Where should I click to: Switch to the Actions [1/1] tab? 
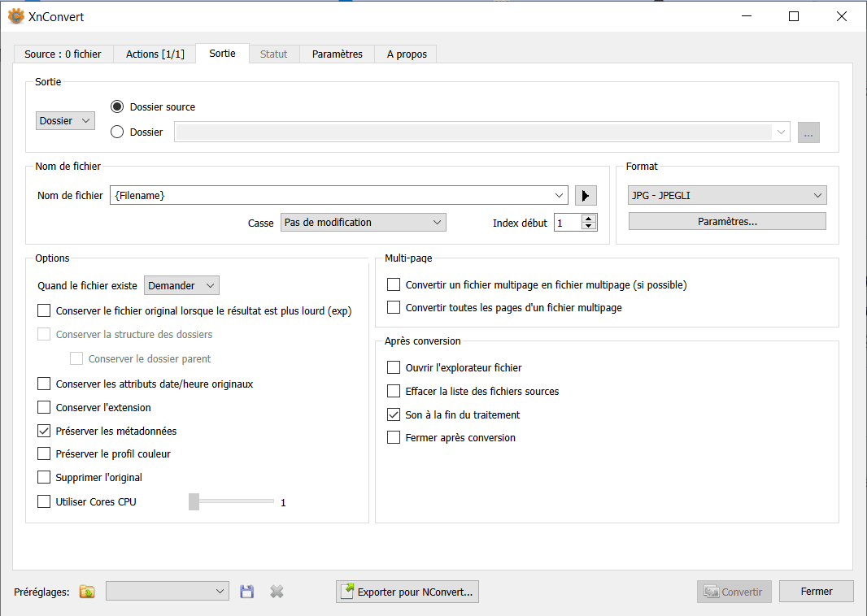coord(155,54)
